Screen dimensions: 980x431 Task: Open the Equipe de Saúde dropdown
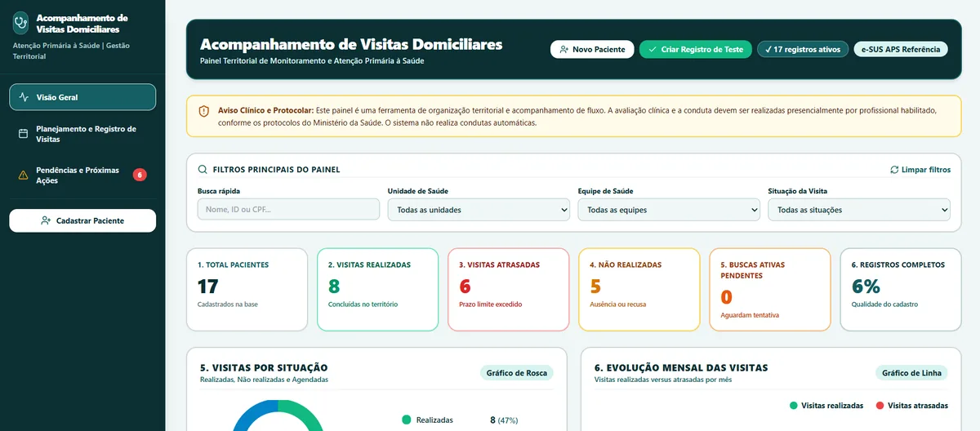669,210
